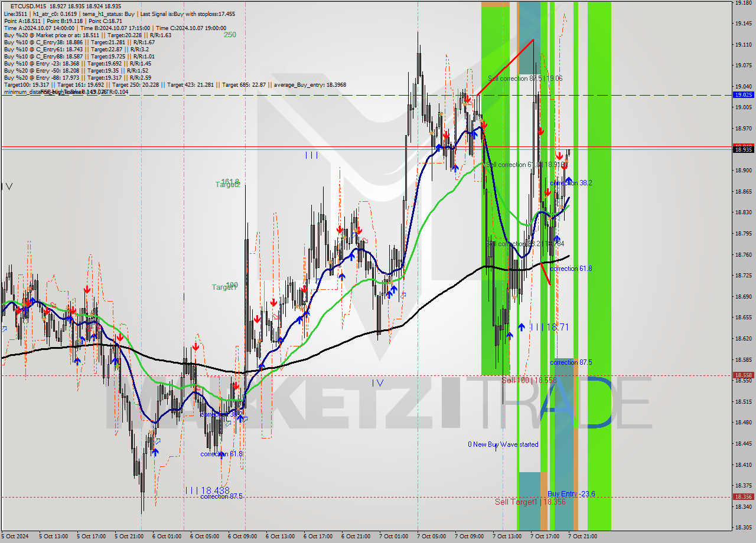756x543 pixels.
Task: Click the green 'Target1' 100 label
Action: tap(225, 286)
